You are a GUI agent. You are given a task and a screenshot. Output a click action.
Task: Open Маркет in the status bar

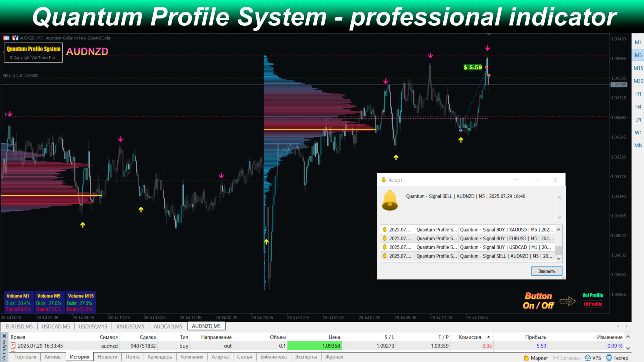coord(536,358)
